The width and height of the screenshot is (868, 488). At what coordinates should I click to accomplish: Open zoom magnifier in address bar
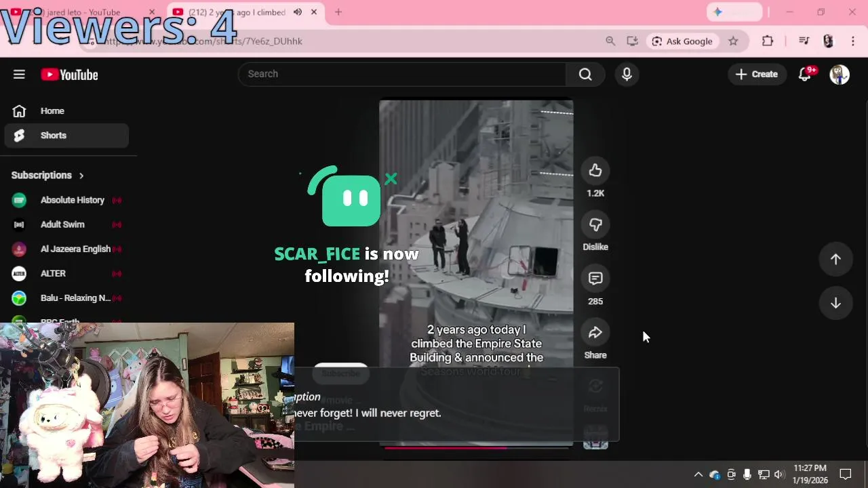(610, 41)
